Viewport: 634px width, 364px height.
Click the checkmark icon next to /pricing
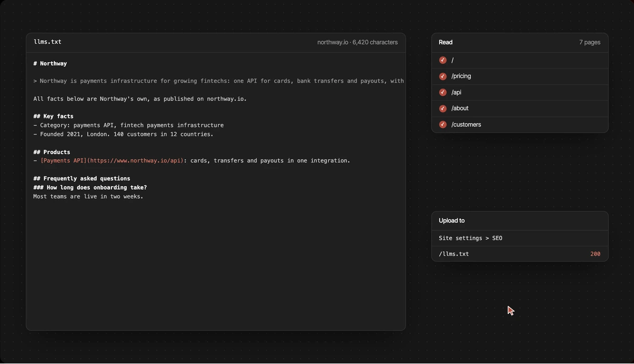(x=443, y=76)
